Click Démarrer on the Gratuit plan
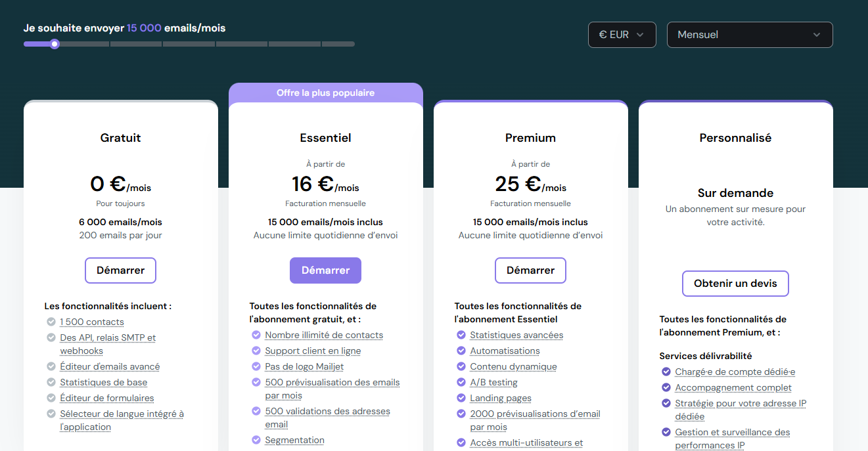 point(120,270)
